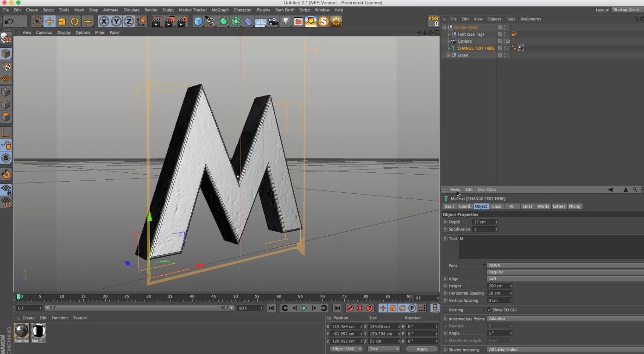Open the Regular font style dropdown
This screenshot has height=354, width=644.
tap(565, 272)
